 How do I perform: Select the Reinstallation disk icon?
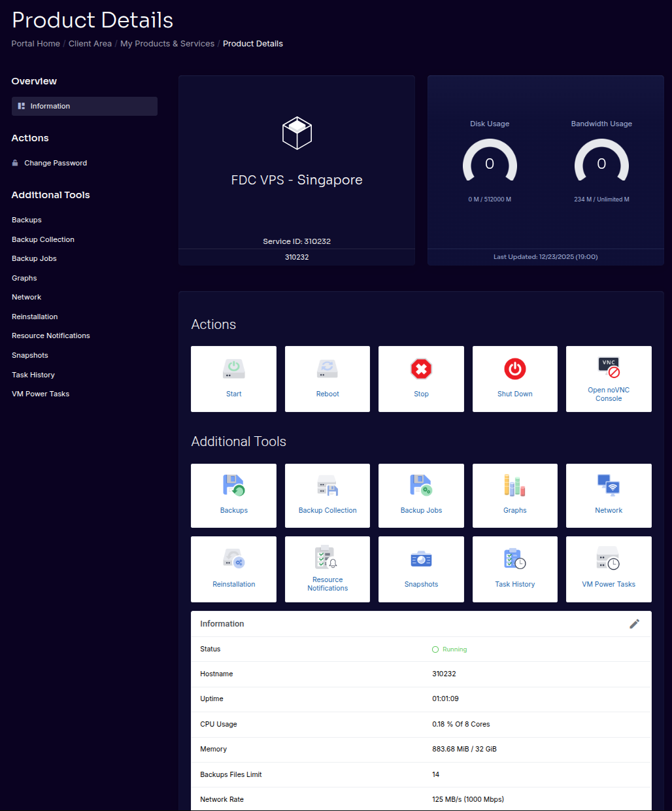pos(233,568)
